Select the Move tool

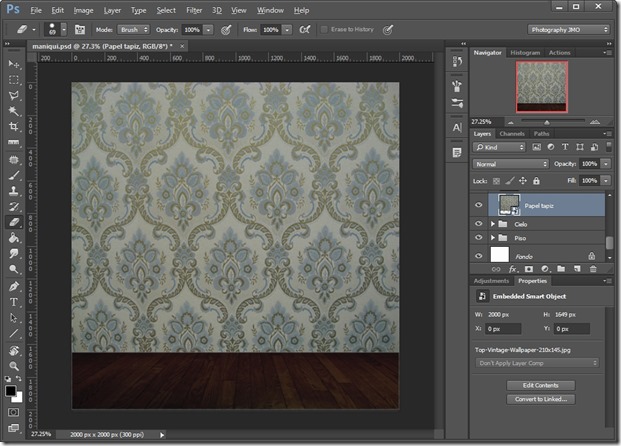14,64
